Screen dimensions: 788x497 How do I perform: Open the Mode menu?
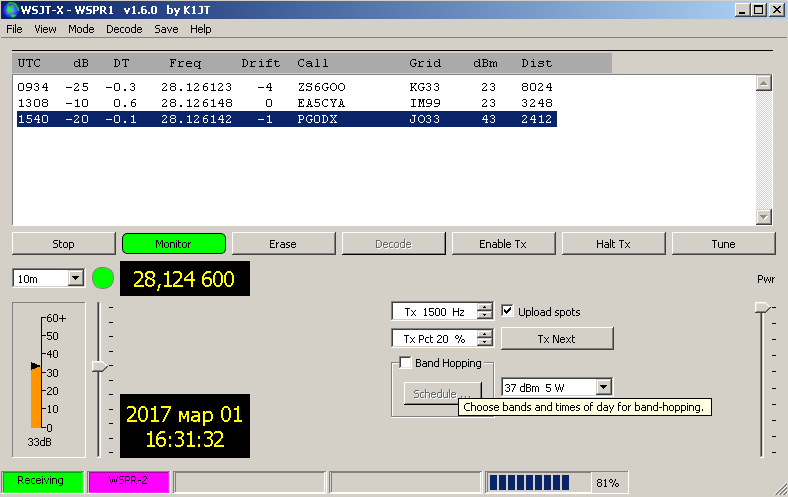[x=81, y=29]
